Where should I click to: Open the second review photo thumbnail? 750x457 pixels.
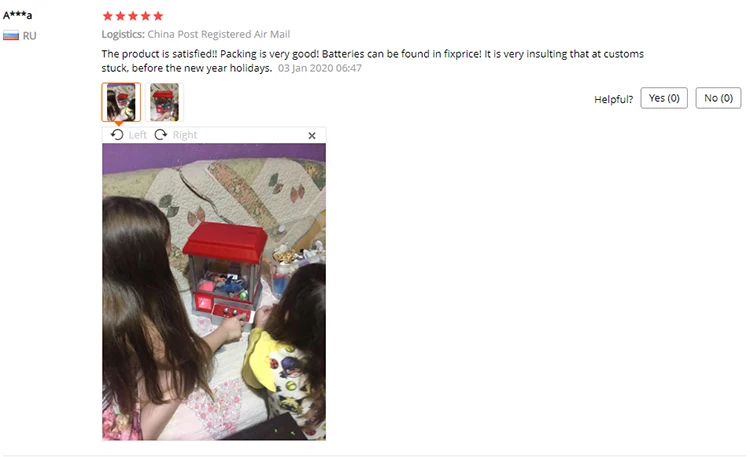point(165,102)
